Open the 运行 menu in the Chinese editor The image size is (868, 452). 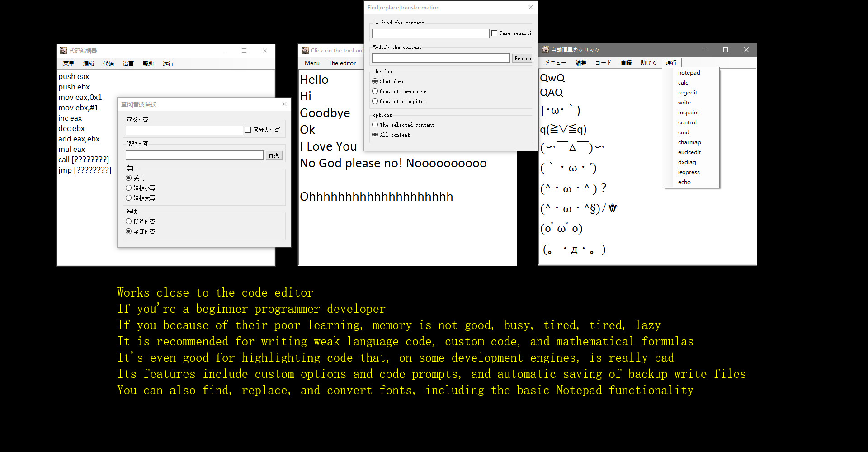click(x=168, y=64)
